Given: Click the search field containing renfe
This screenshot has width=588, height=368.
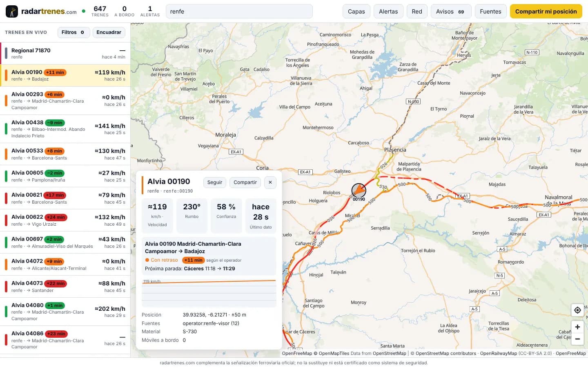Looking at the screenshot, I should [239, 11].
